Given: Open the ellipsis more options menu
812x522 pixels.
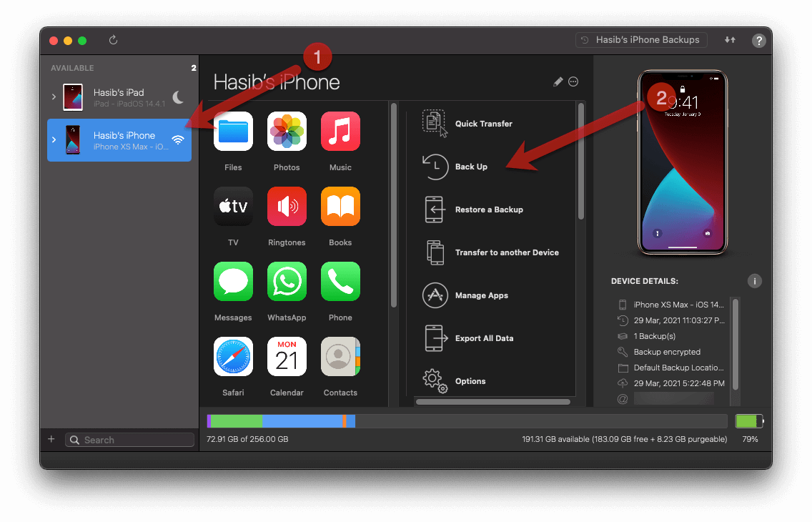Looking at the screenshot, I should (x=573, y=82).
